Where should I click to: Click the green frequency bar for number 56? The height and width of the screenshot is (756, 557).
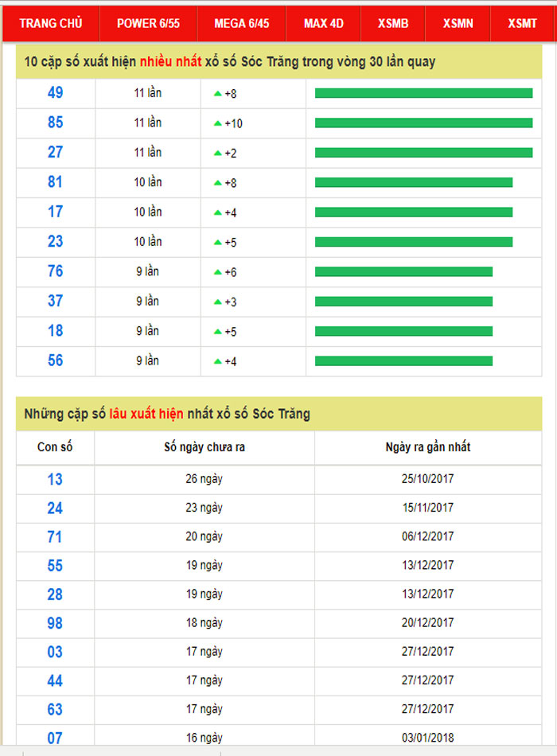click(403, 361)
